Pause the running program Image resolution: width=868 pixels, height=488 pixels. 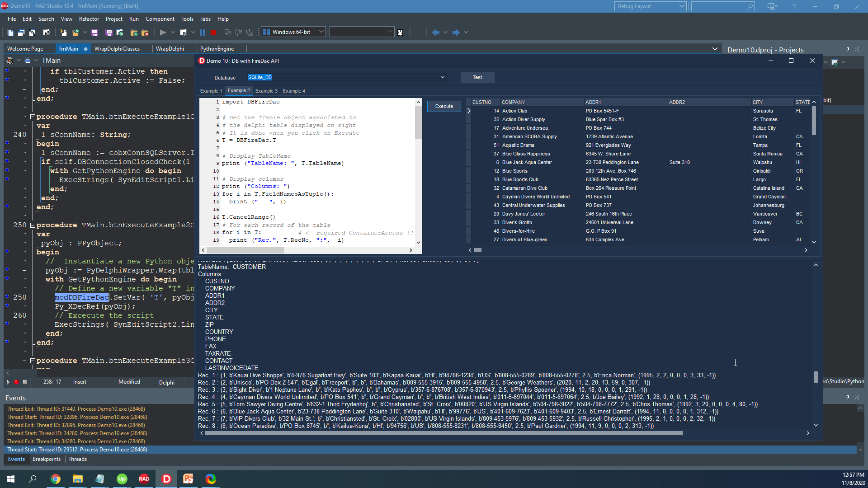pyautogui.click(x=202, y=32)
